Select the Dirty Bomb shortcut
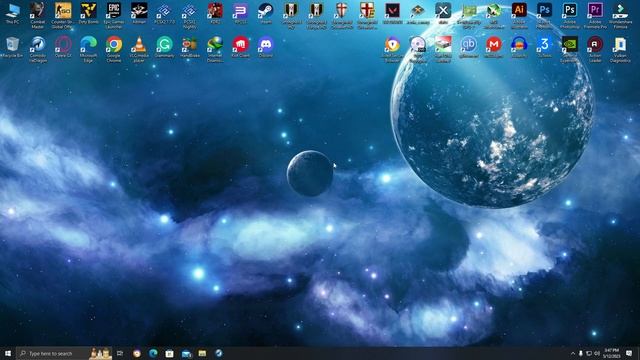The image size is (640, 360). point(89,14)
